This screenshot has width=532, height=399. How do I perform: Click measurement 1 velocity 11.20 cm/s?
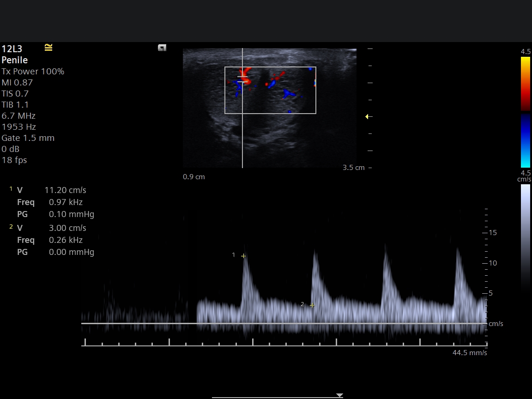(x=65, y=190)
